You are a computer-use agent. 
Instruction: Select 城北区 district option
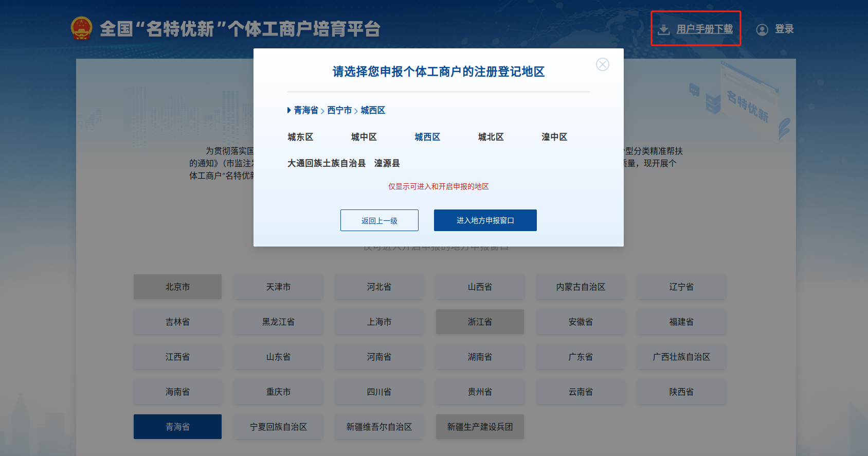point(491,137)
